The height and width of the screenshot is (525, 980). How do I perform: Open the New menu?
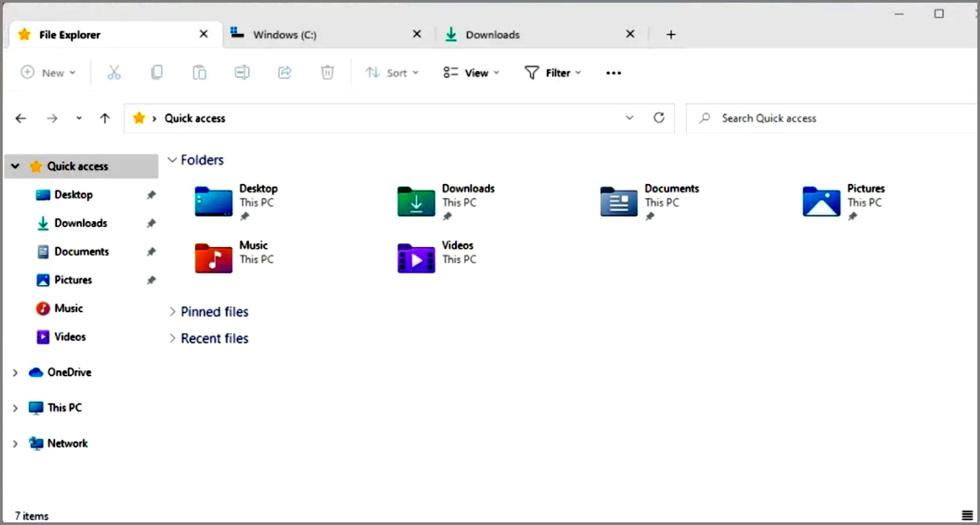pos(48,72)
